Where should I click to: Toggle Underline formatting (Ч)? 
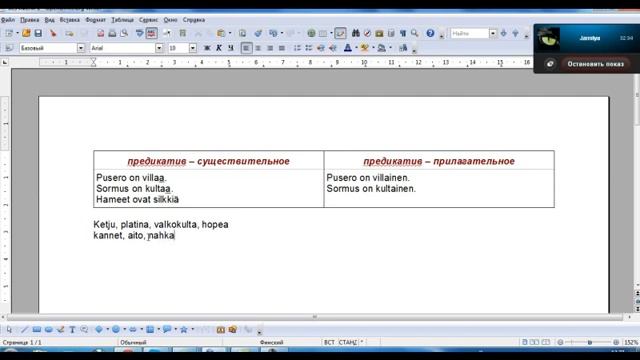[231, 48]
